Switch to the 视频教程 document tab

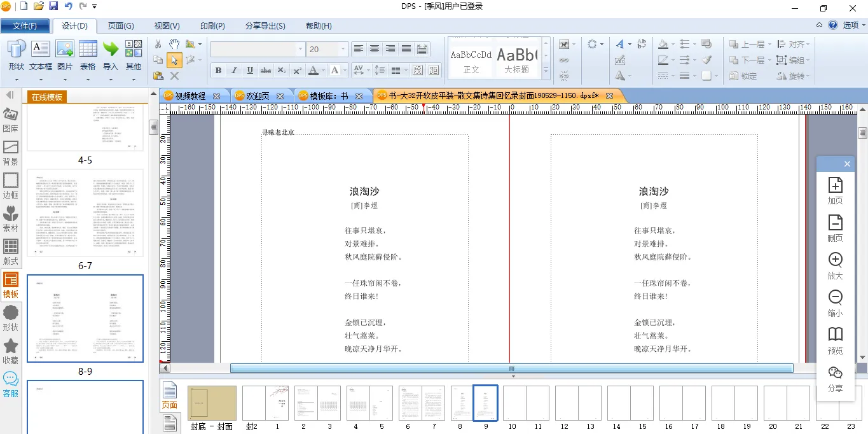coord(190,96)
